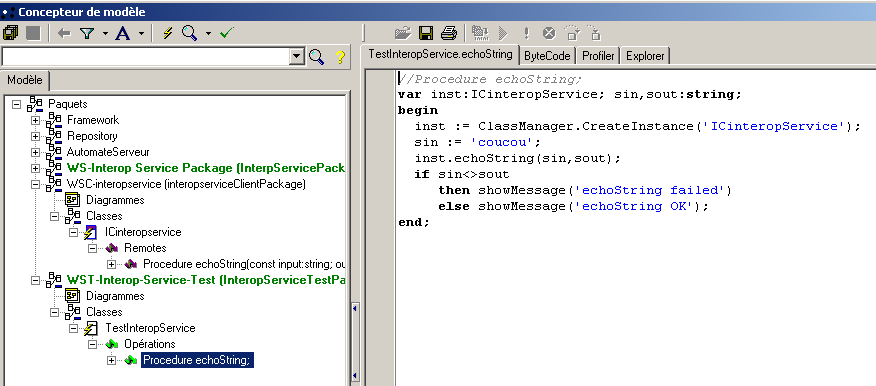
Task: Select the ICinteropservice class
Action: (x=143, y=232)
